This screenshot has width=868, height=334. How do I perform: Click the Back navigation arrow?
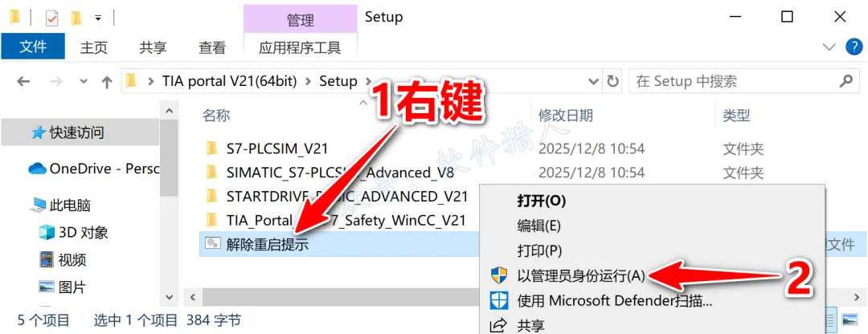pyautogui.click(x=23, y=82)
